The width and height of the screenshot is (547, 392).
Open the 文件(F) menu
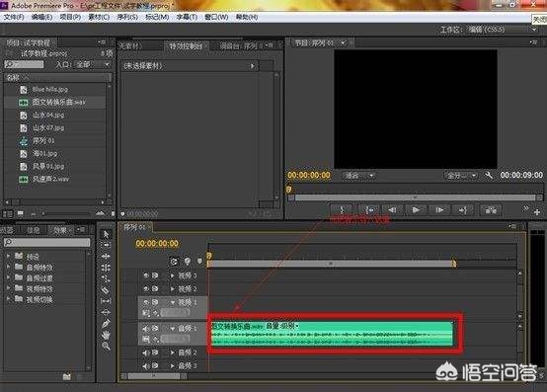pos(14,17)
